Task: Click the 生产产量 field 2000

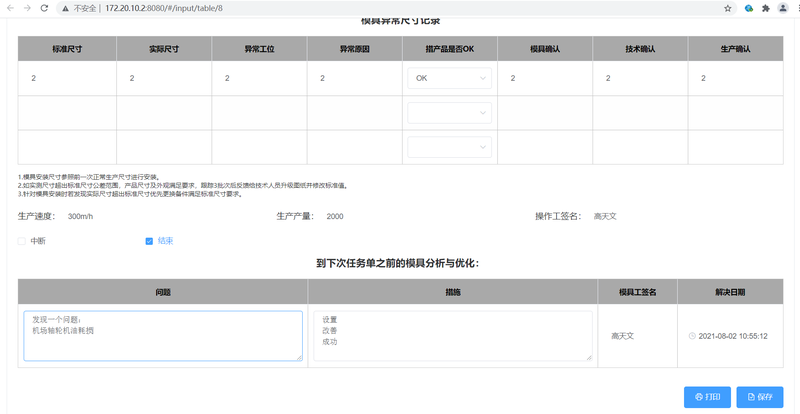Action: 335,216
